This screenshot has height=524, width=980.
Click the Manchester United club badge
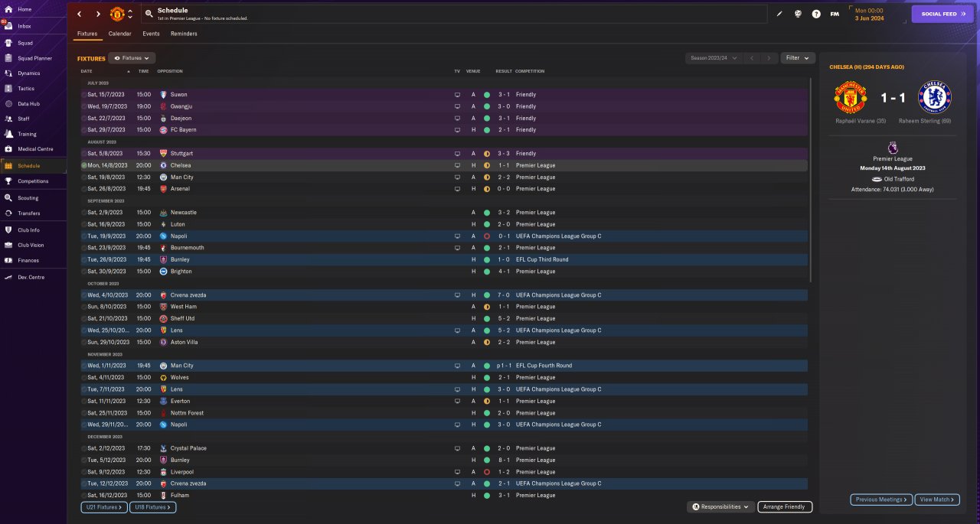click(117, 14)
